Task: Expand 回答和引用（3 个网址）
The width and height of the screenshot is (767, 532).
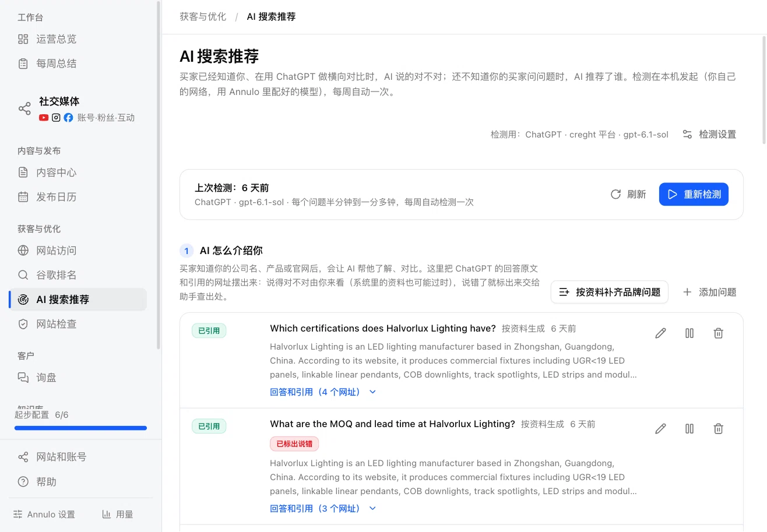Action: (x=323, y=509)
